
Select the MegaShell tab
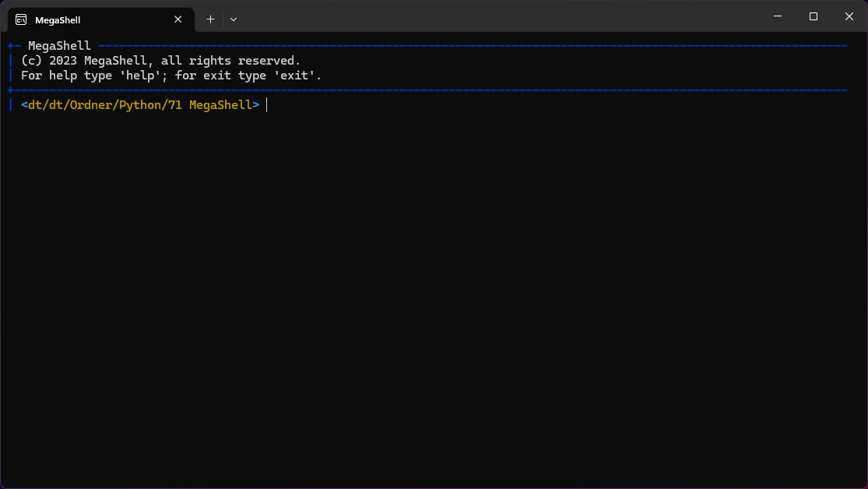click(101, 20)
